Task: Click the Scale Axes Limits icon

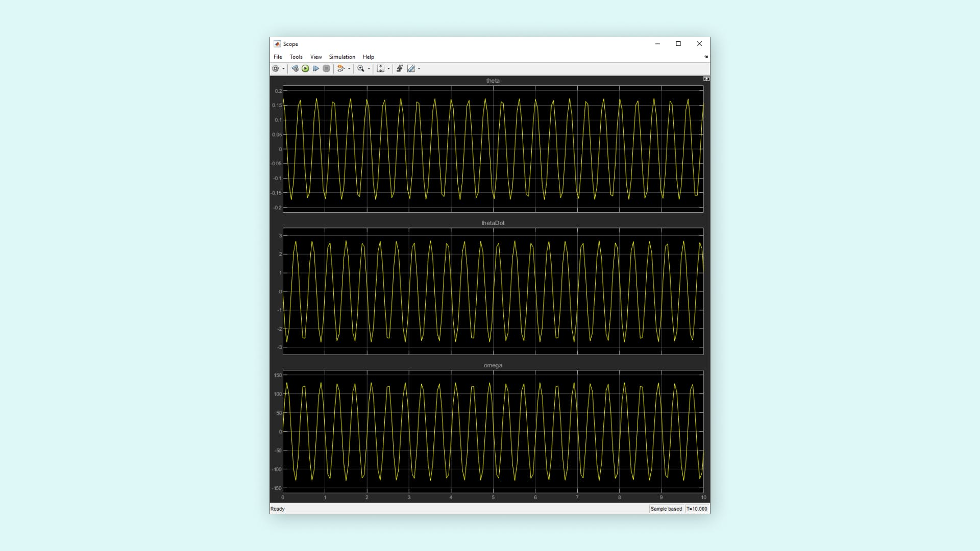Action: (381, 68)
